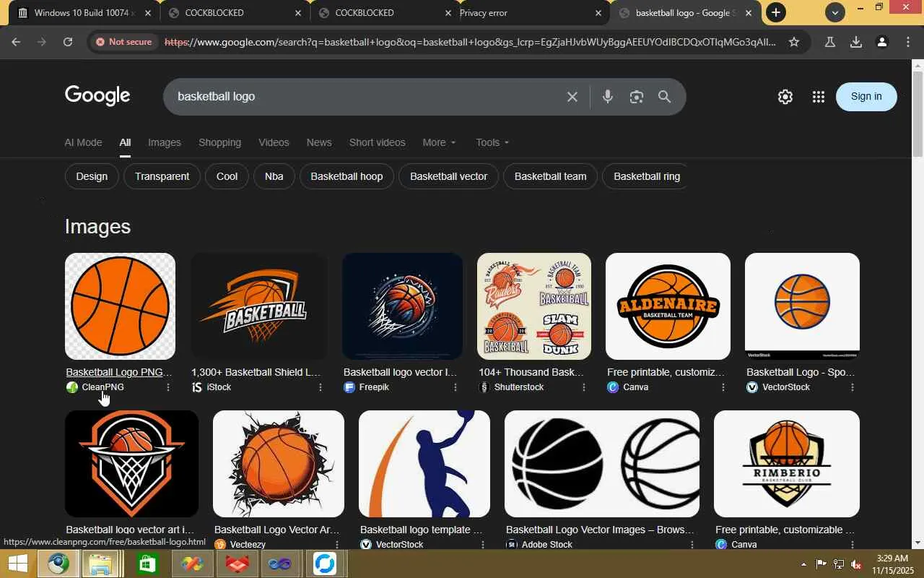Close the Privacy error tab
Viewport: 924px width, 578px height.
(x=598, y=13)
